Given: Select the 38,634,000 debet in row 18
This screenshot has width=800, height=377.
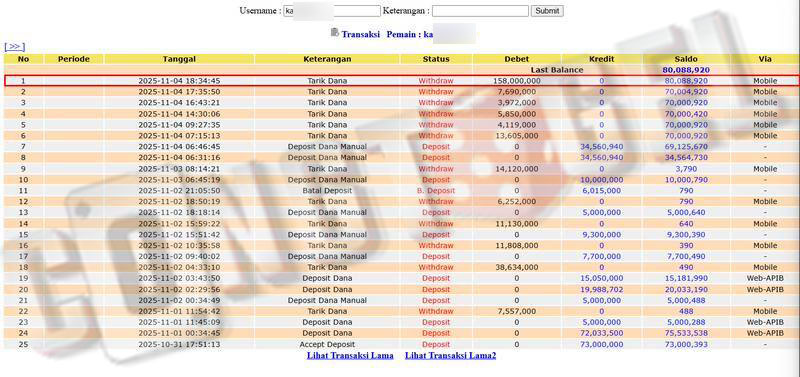Looking at the screenshot, I should click(517, 267).
